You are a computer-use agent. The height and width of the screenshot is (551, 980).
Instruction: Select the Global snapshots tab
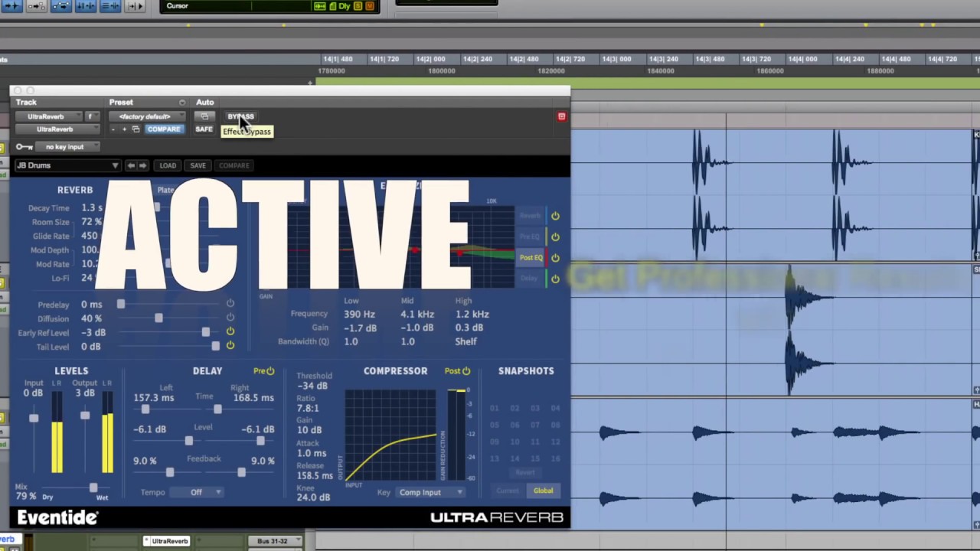pyautogui.click(x=543, y=491)
